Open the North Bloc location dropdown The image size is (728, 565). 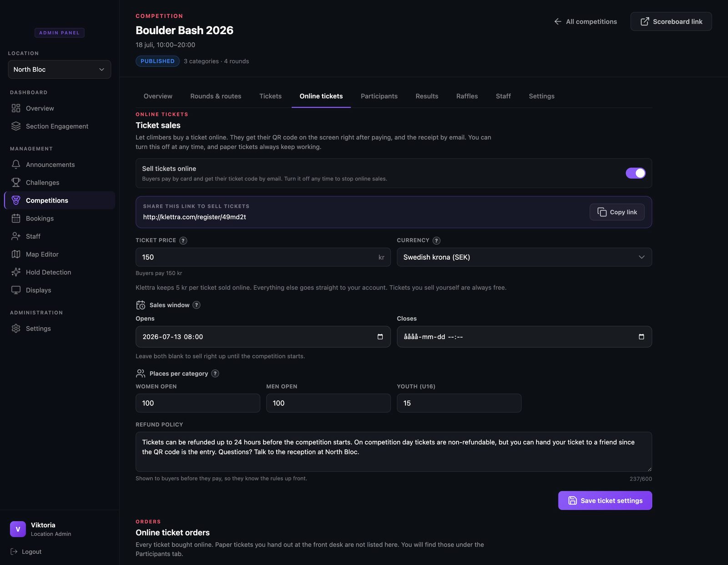(59, 69)
